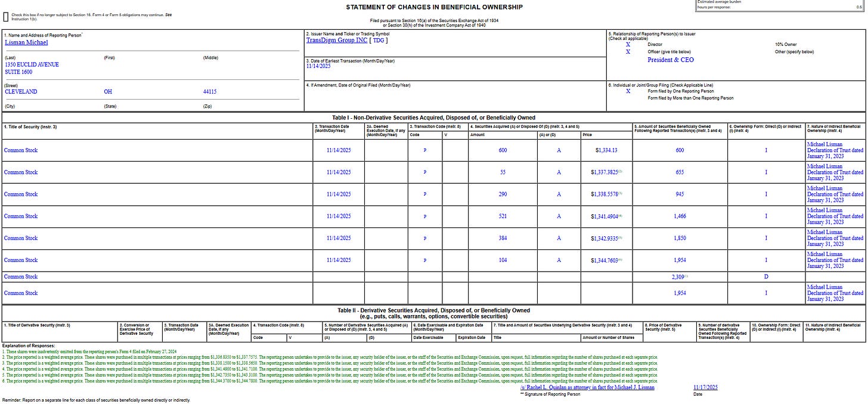The image size is (868, 404).
Task: Click footnote 6 with range $1,344.3700 to $1,344.7800
Action: point(330,381)
